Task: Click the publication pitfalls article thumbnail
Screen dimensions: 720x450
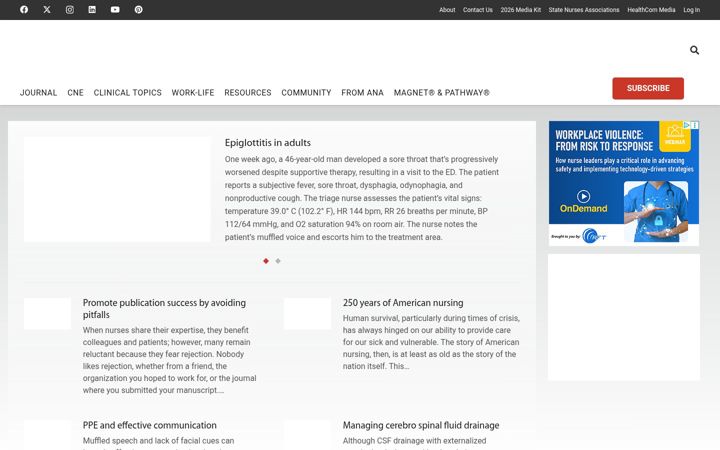Action: (x=47, y=313)
